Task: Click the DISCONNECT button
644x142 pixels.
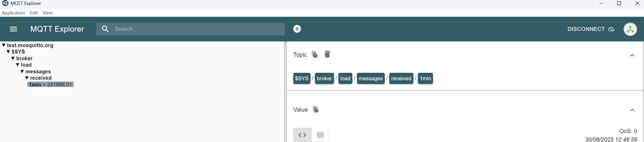Action: coord(591,29)
